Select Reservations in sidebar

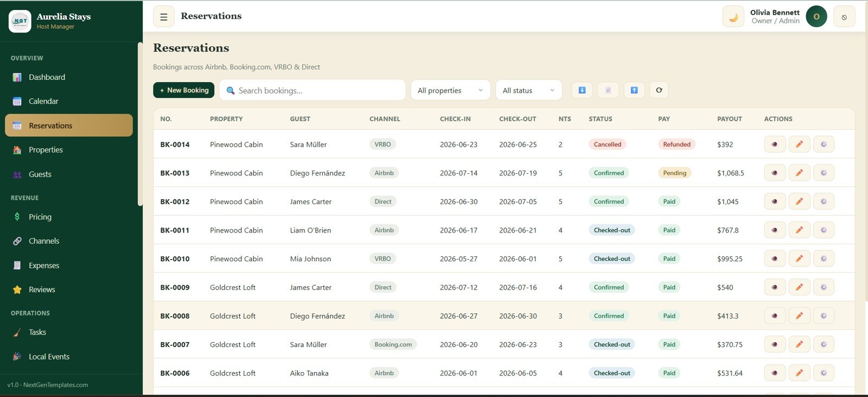pyautogui.click(x=69, y=125)
